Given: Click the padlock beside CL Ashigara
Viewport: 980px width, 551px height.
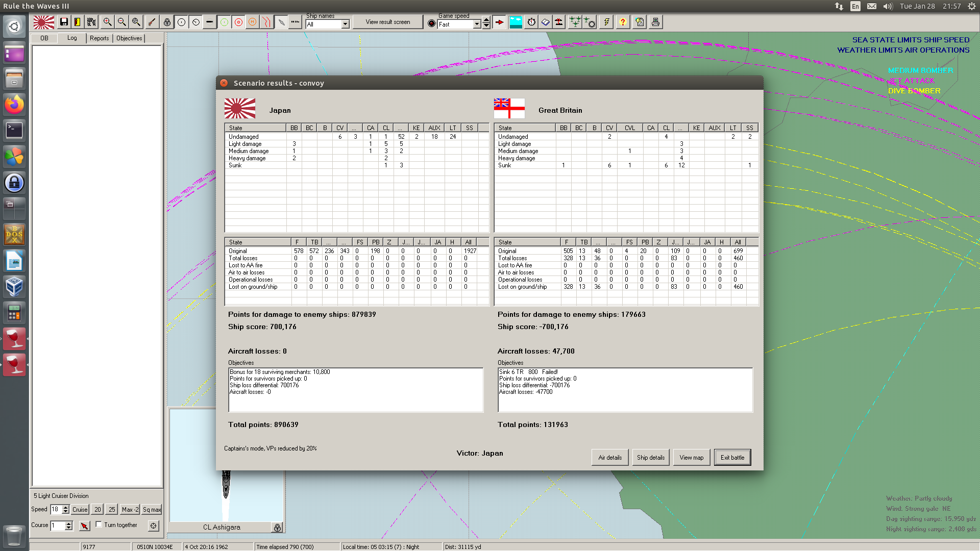Looking at the screenshot, I should [x=277, y=528].
